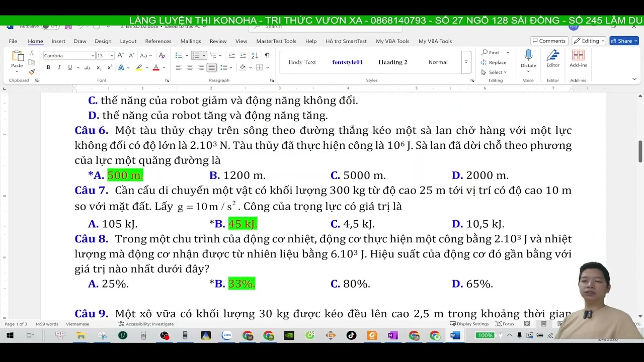Open TikTok from the taskbar
The height and width of the screenshot is (362, 644).
(351, 335)
